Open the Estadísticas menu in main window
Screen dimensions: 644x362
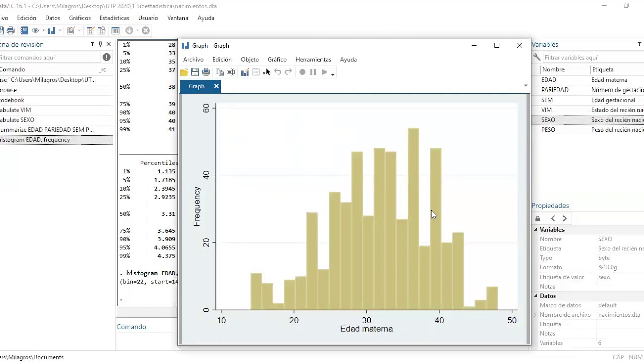coord(114,18)
